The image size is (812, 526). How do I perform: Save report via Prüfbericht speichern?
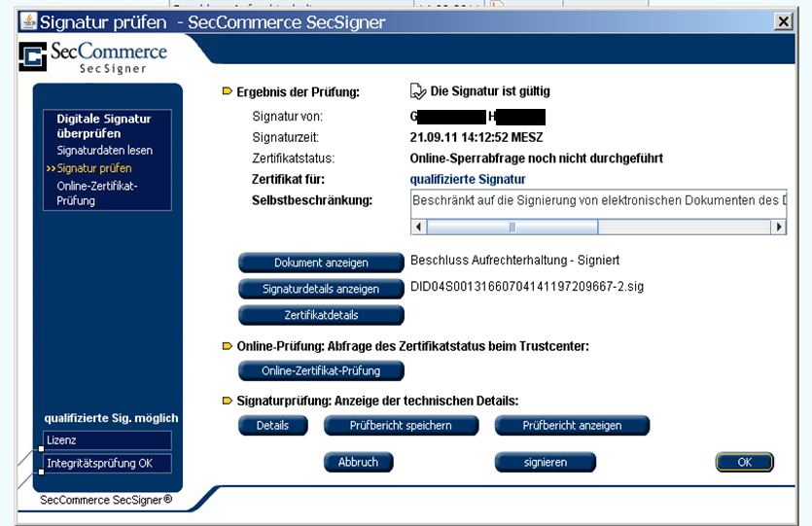(x=401, y=425)
